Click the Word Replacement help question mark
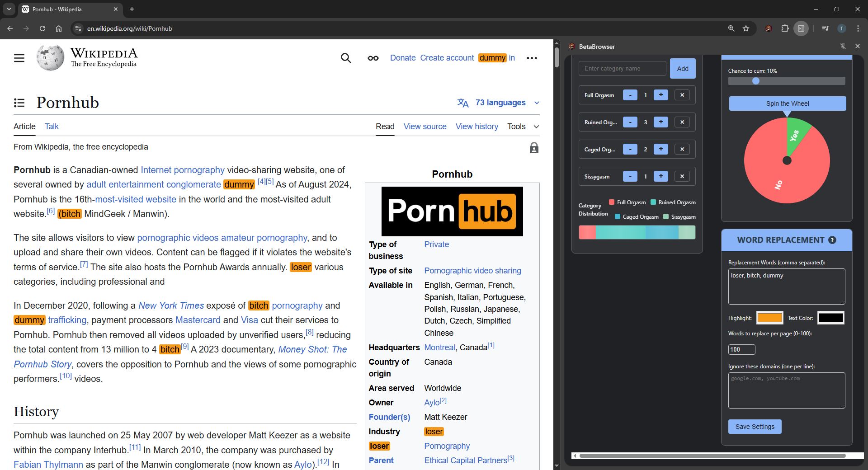868x470 pixels. click(832, 240)
